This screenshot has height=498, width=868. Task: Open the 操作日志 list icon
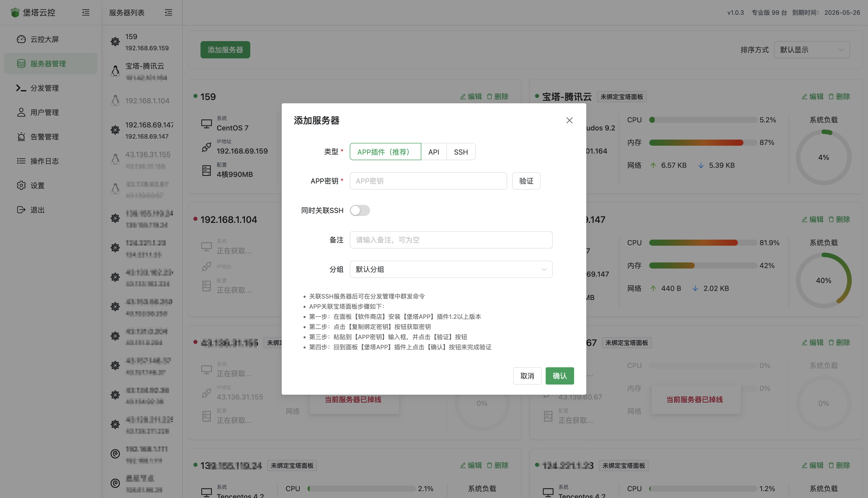[x=21, y=161]
